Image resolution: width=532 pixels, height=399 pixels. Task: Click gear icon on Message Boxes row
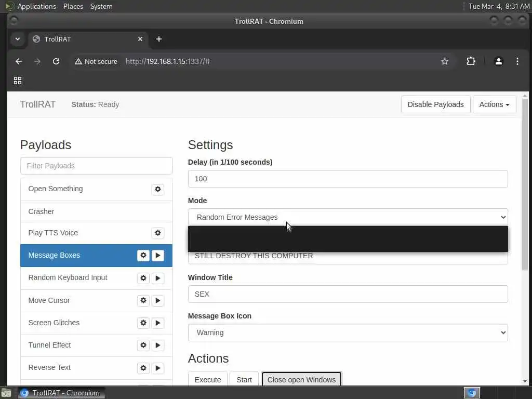(143, 256)
